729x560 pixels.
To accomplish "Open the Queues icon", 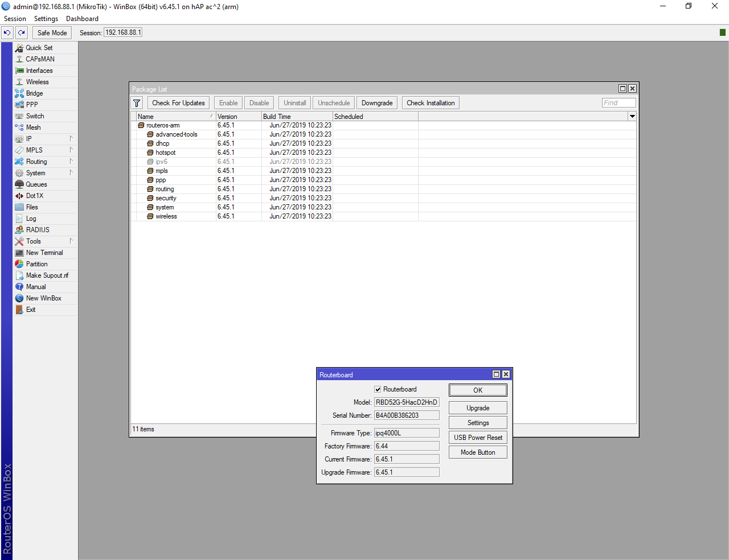I will [x=19, y=184].
